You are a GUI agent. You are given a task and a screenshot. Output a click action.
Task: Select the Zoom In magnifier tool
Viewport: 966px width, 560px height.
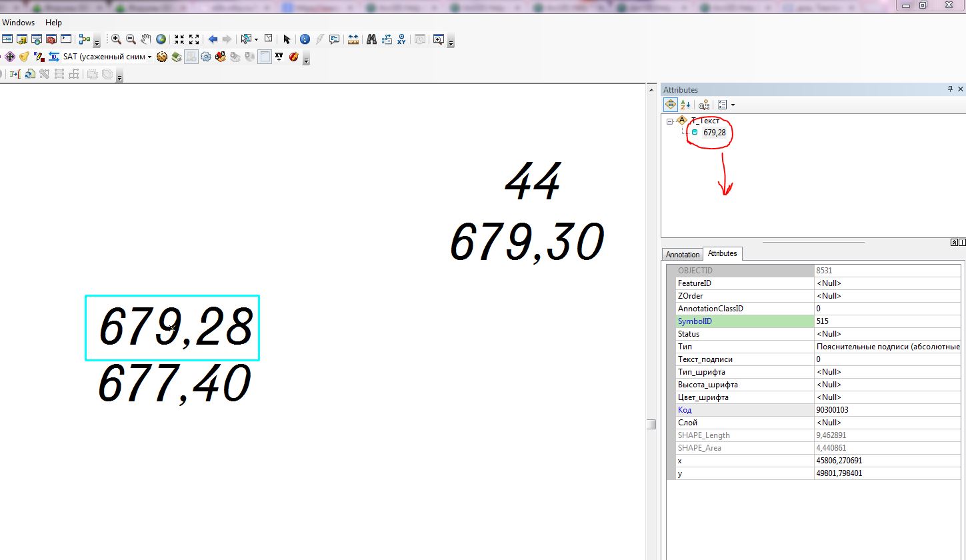point(116,39)
